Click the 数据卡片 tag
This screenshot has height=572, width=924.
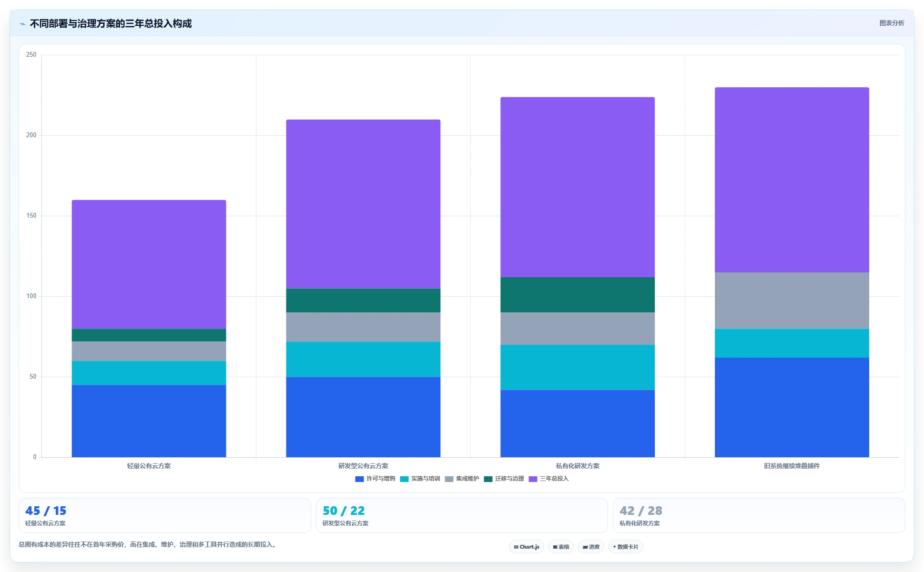[626, 547]
